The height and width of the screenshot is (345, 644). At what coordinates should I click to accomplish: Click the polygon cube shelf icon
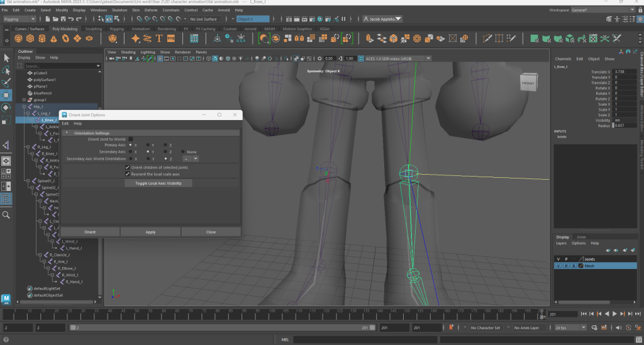(31, 38)
